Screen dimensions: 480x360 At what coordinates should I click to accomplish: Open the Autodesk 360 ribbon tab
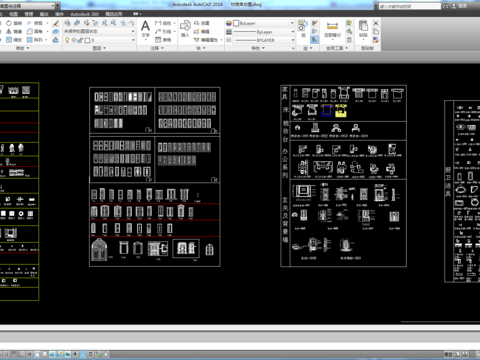pyautogui.click(x=85, y=14)
